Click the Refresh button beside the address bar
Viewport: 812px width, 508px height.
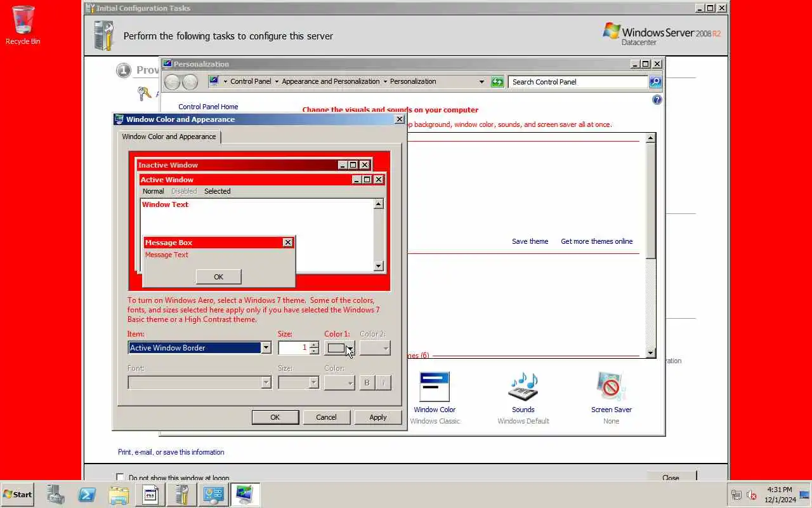coord(497,82)
